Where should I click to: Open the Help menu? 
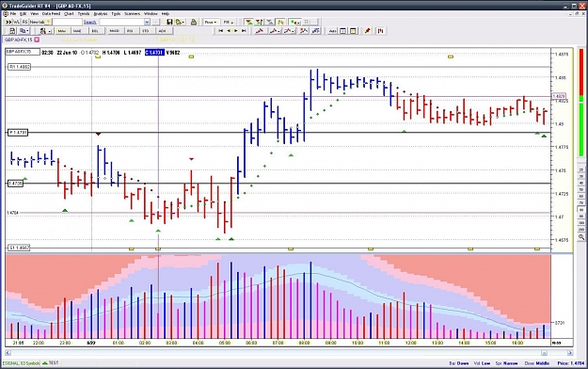pyautogui.click(x=166, y=13)
